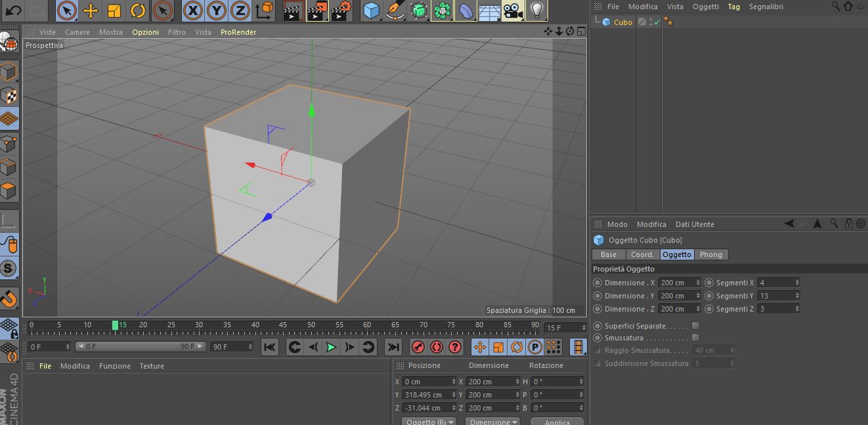The image size is (868, 425).
Task: Click the Dimensione . X stepper arrows
Action: tap(698, 283)
